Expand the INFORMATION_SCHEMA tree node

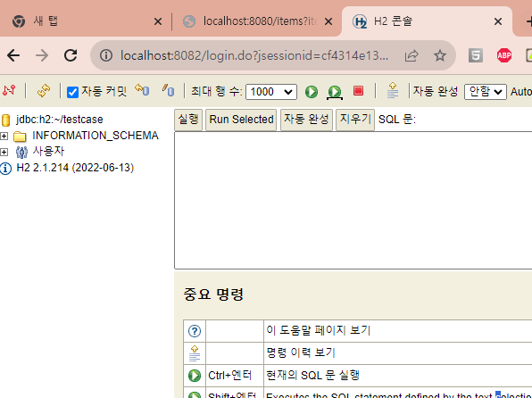click(4, 136)
